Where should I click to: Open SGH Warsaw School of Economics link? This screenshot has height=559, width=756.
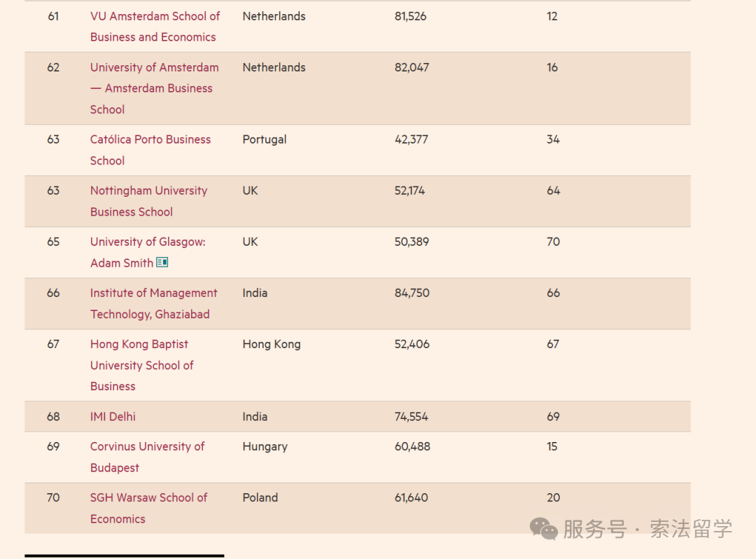[148, 508]
